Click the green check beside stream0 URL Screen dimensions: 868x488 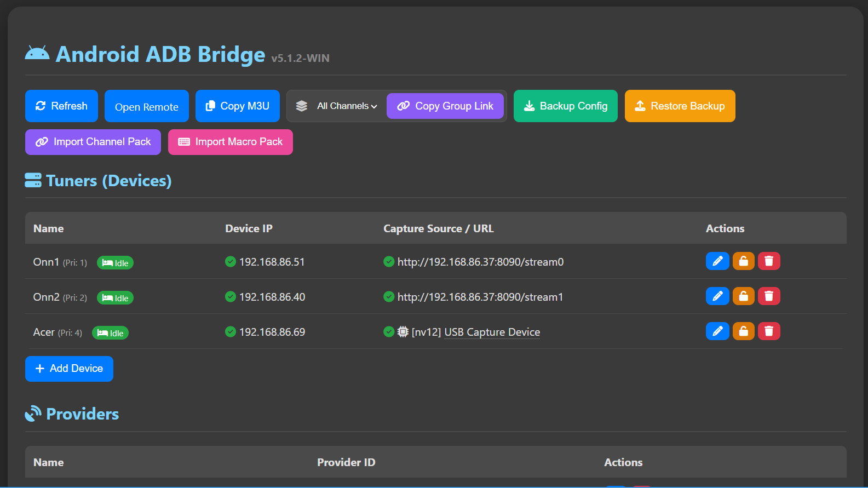click(389, 262)
